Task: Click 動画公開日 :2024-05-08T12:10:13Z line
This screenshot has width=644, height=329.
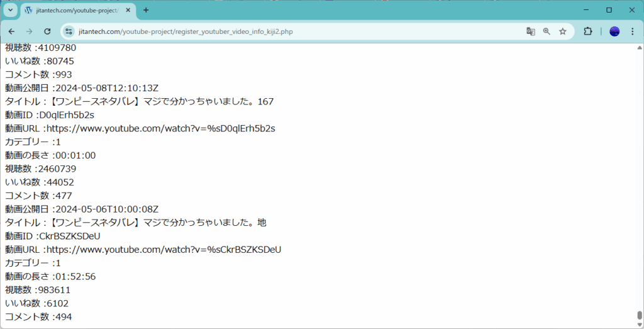Action: [82, 88]
